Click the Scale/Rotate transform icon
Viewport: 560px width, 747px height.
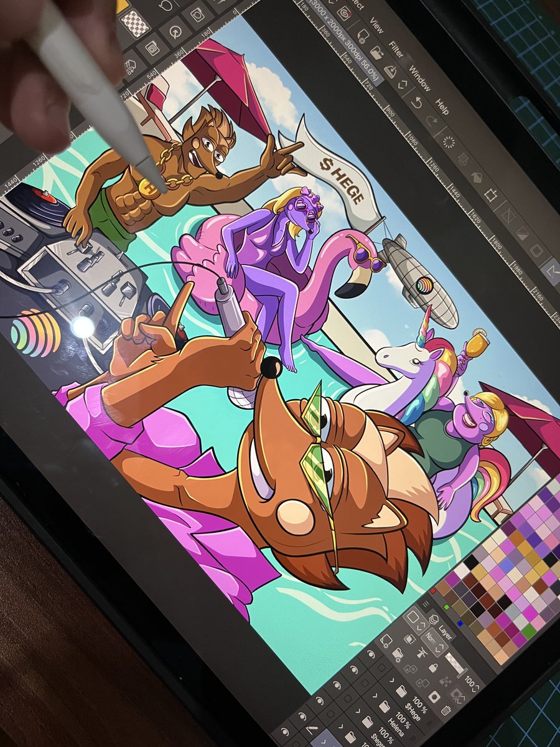[490, 195]
